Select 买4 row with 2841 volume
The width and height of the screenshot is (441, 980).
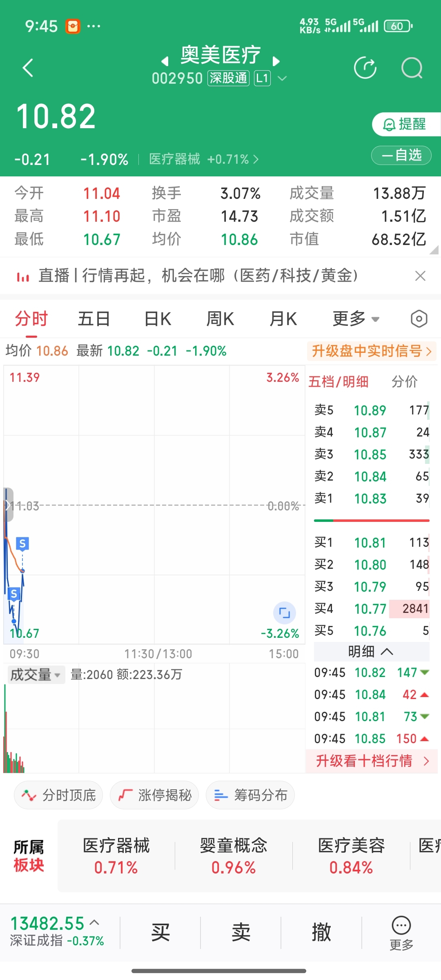[372, 608]
